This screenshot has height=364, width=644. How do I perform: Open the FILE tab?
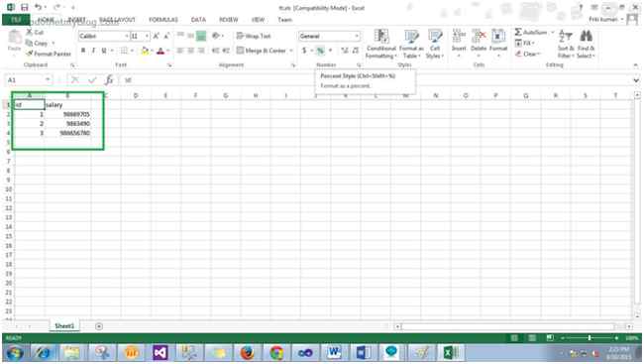pyautogui.click(x=16, y=19)
